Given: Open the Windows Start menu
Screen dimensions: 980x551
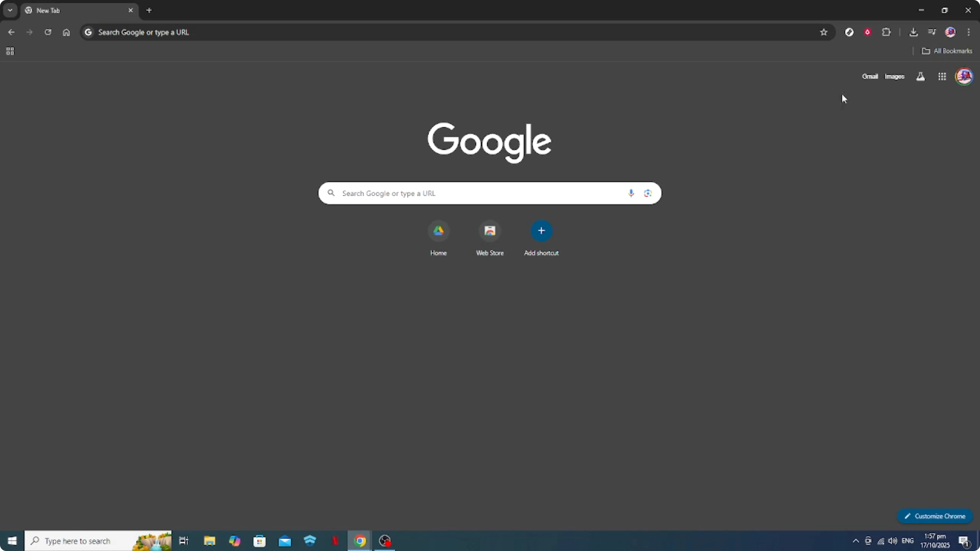Looking at the screenshot, I should 12,541.
